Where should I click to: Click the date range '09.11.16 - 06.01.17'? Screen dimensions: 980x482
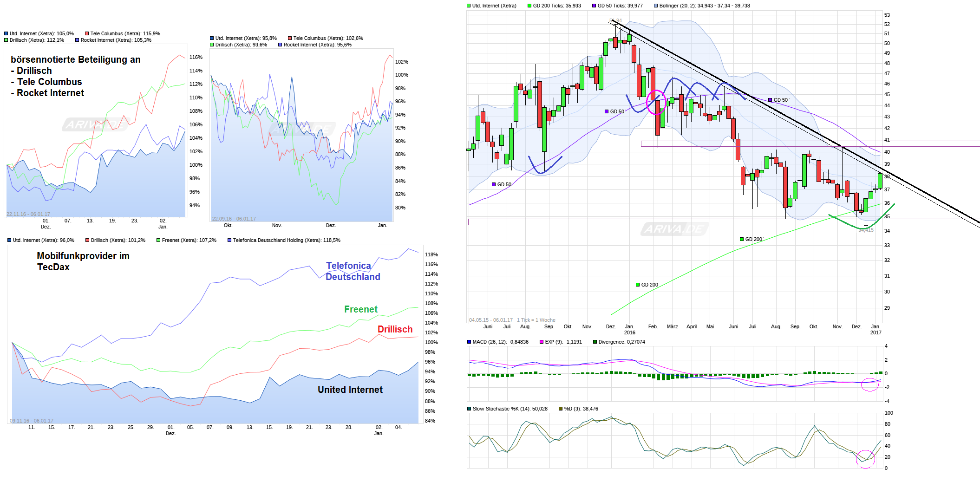(x=32, y=421)
